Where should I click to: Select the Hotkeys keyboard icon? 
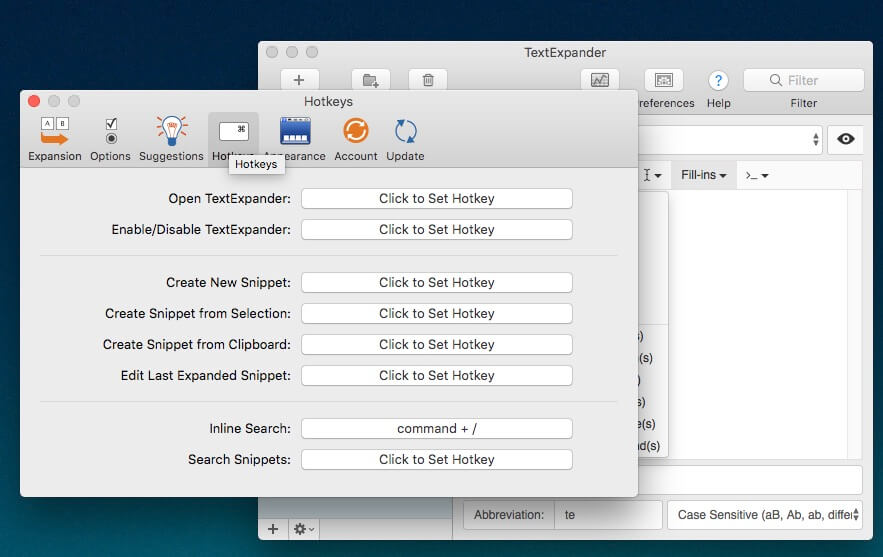pos(234,132)
